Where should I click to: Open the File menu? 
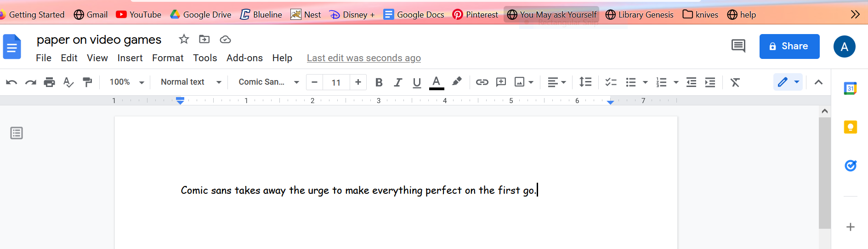pos(44,58)
